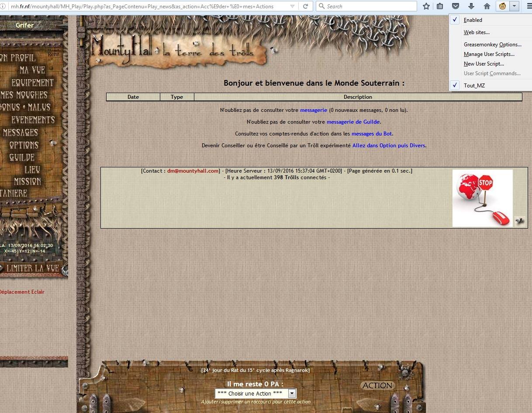Image resolution: width=532 pixels, height=413 pixels.
Task: Follow the messagerie de Guilde link
Action: (353, 122)
